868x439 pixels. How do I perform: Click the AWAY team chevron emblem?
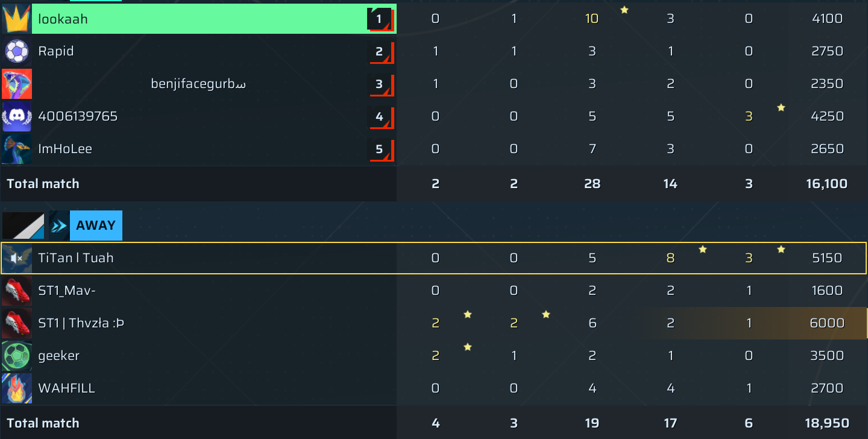click(60, 226)
